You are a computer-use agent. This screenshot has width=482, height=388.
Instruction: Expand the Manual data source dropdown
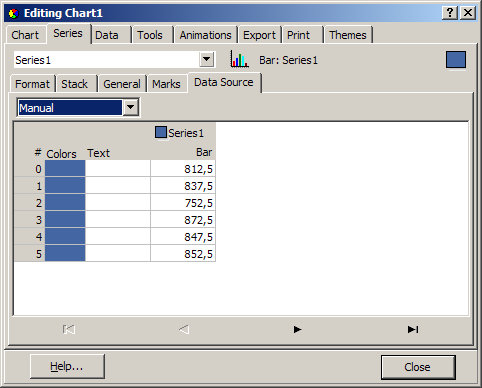[x=131, y=107]
